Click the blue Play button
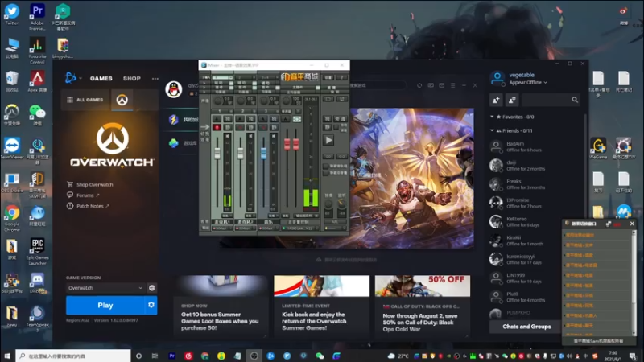The width and height of the screenshot is (644, 362). (x=105, y=306)
